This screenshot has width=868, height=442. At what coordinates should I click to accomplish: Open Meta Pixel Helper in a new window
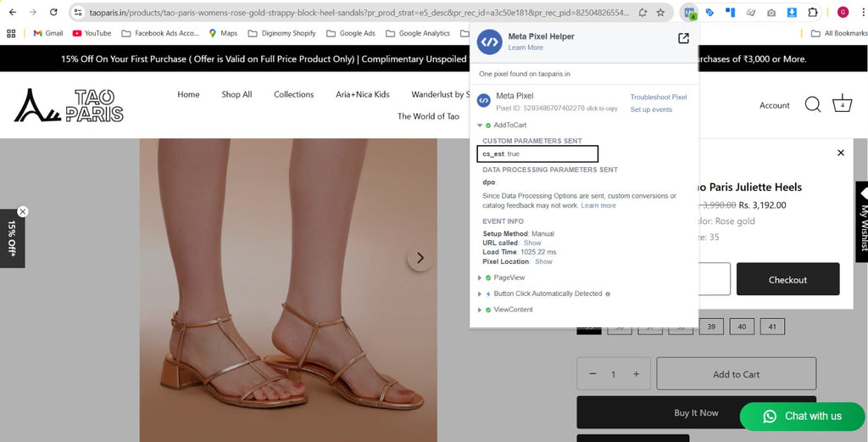click(x=683, y=38)
